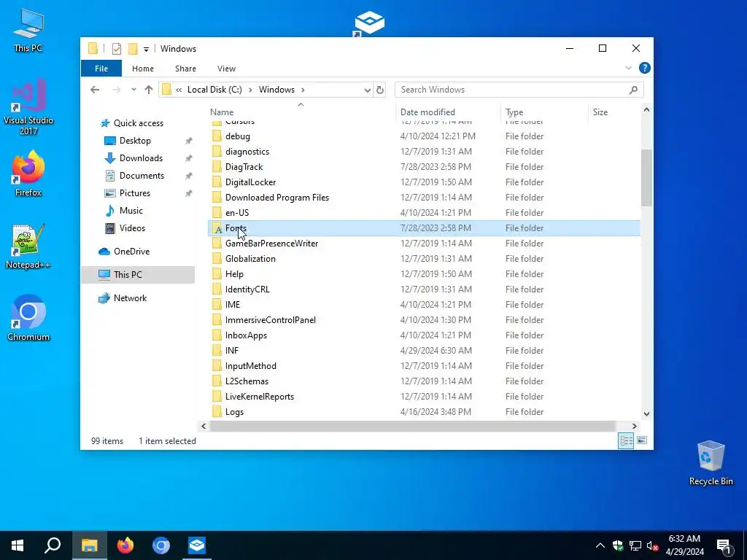The width and height of the screenshot is (747, 560).
Task: Switch to Large icons view in status bar
Action: [642, 440]
